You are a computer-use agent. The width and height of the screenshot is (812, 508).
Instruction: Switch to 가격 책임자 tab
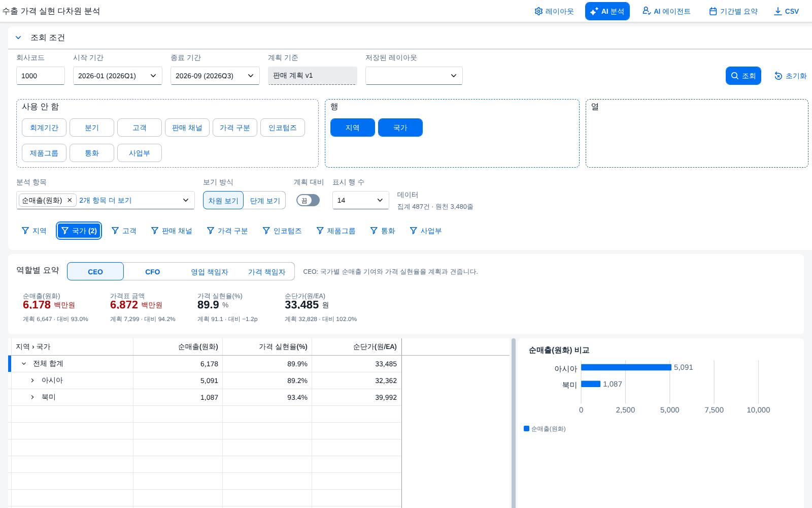[x=266, y=271]
